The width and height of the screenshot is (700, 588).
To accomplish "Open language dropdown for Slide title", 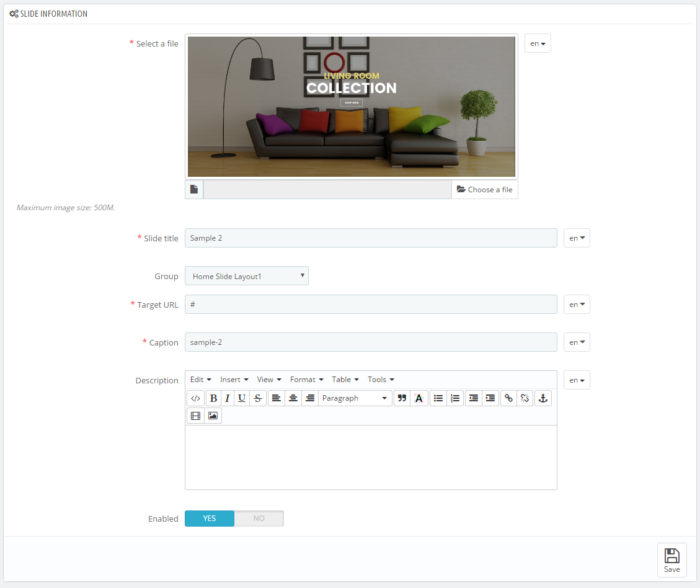I will click(x=577, y=238).
